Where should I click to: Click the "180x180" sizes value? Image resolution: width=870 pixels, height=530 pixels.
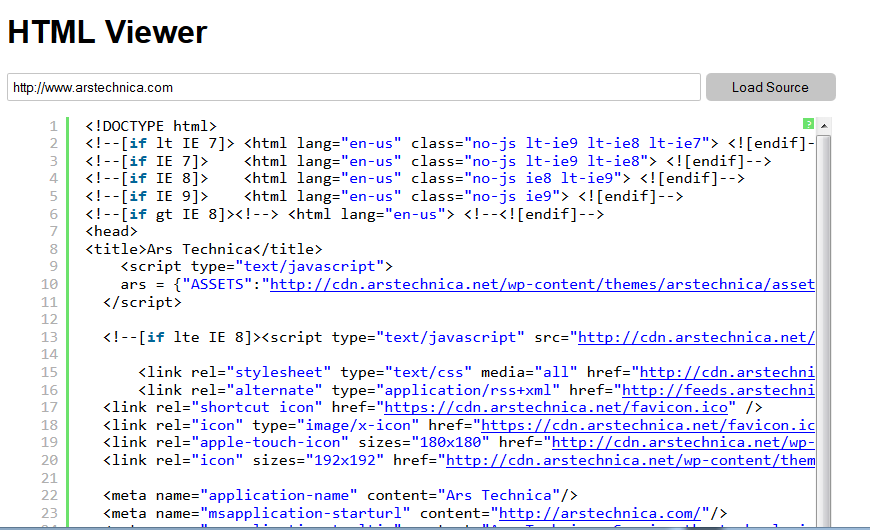click(451, 443)
